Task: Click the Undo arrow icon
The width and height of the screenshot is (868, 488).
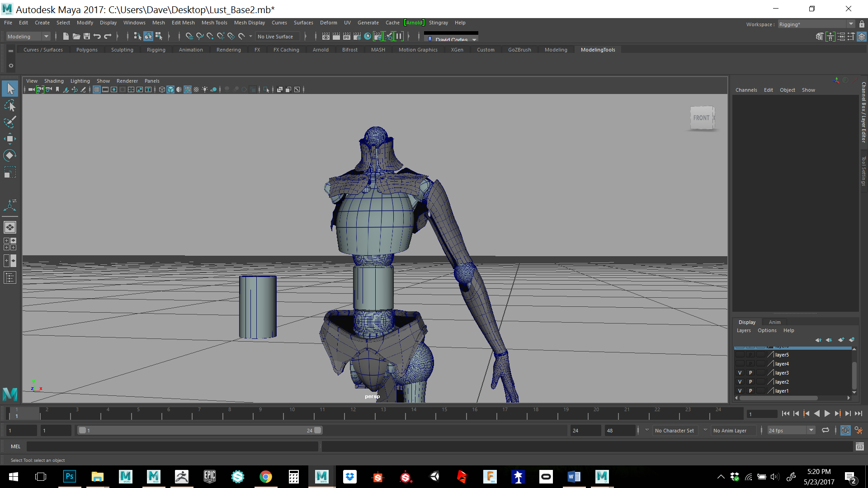Action: (x=97, y=37)
